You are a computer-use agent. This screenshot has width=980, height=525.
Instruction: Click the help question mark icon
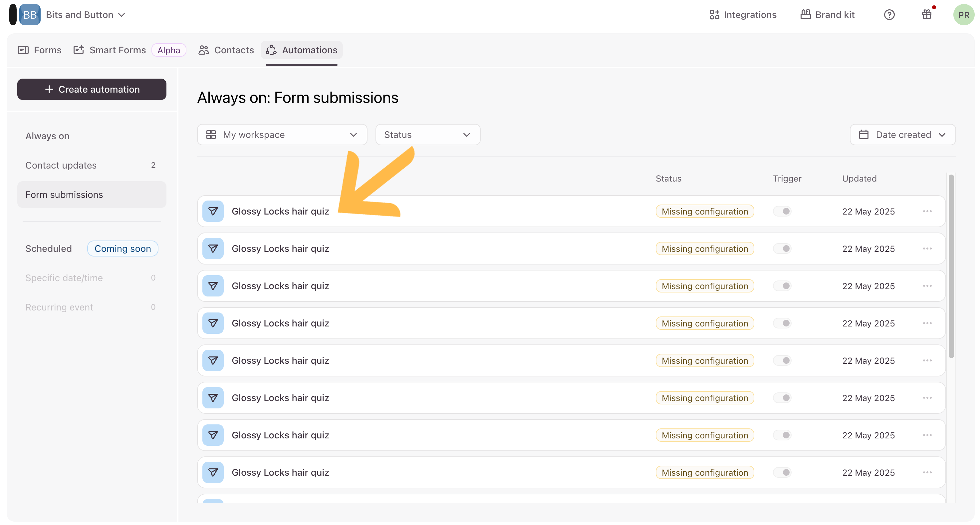coord(889,15)
